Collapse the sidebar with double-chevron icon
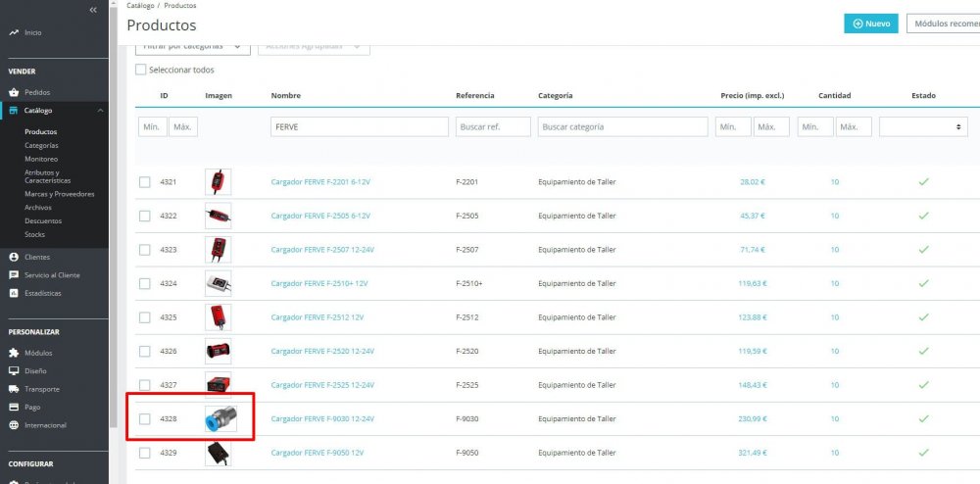This screenshot has height=484, width=980. click(93, 10)
